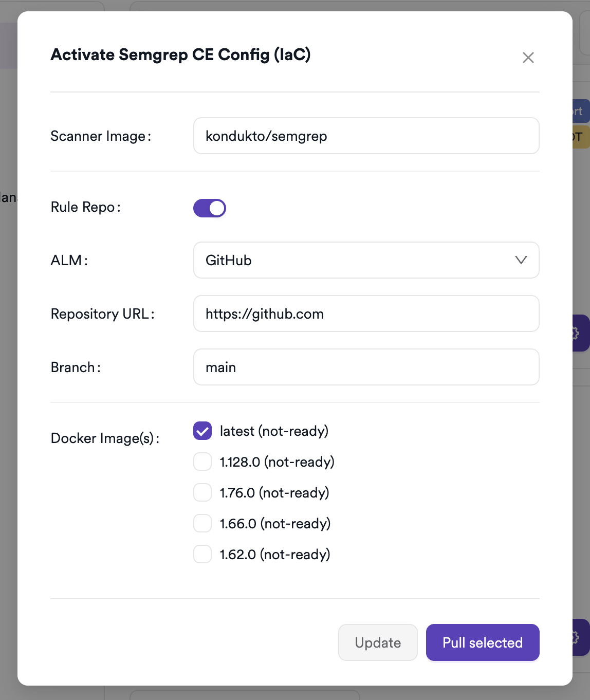Click the checked checkmark icon beside latest
The height and width of the screenshot is (700, 590).
[202, 431]
